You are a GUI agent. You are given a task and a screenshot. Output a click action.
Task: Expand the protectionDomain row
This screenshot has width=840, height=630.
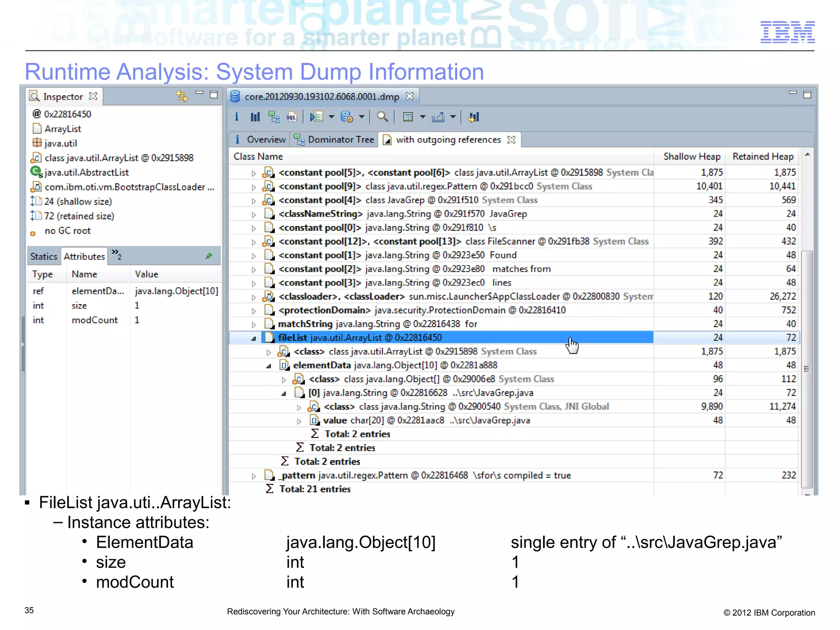[253, 311]
